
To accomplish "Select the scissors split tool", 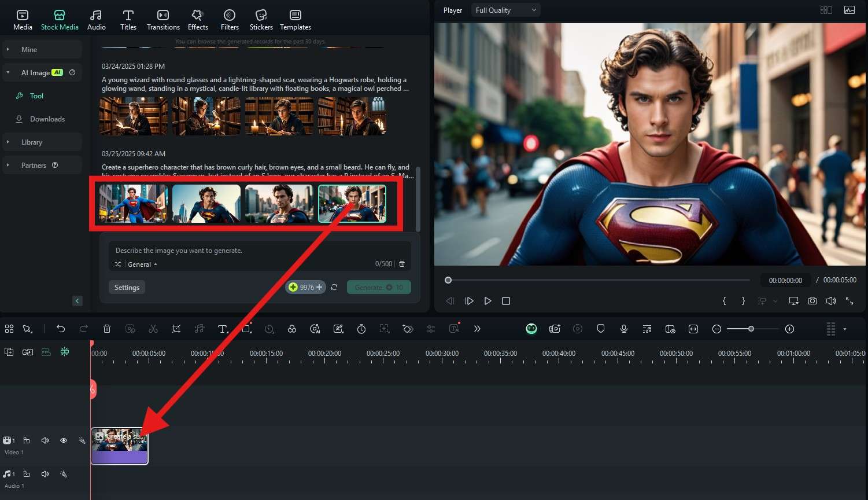I will coord(153,329).
